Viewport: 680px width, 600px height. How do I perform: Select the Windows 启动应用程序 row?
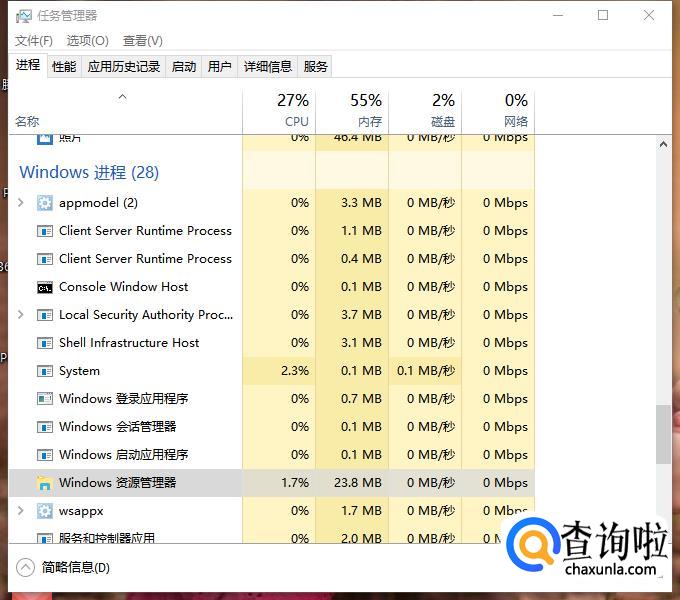[x=272, y=455]
